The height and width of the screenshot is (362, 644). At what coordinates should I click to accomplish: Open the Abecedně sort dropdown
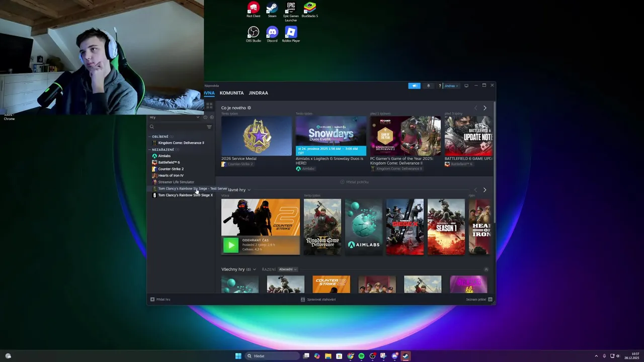[288, 269]
